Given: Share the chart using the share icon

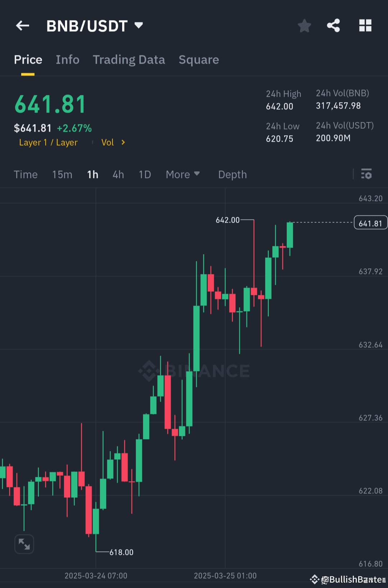Looking at the screenshot, I should (333, 26).
